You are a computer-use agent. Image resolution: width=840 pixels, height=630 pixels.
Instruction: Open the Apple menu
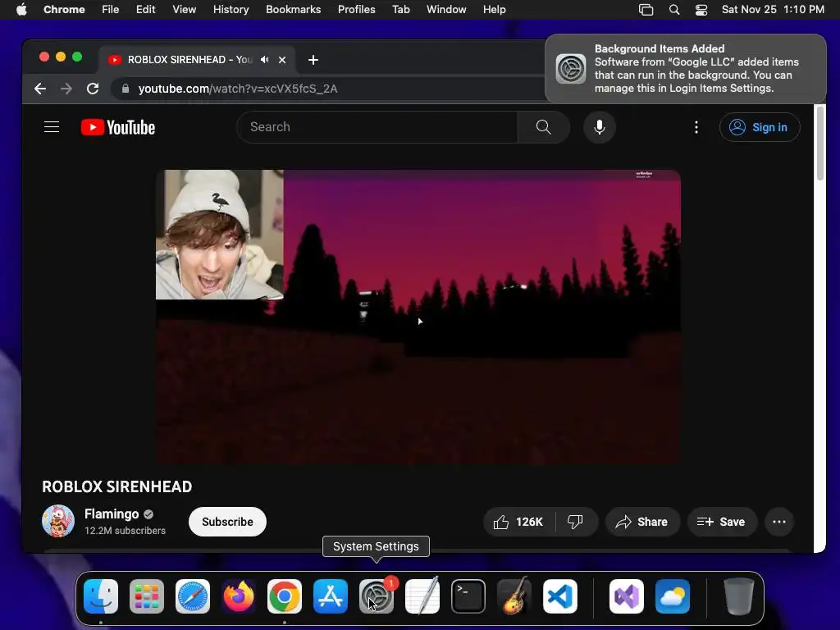tap(21, 9)
